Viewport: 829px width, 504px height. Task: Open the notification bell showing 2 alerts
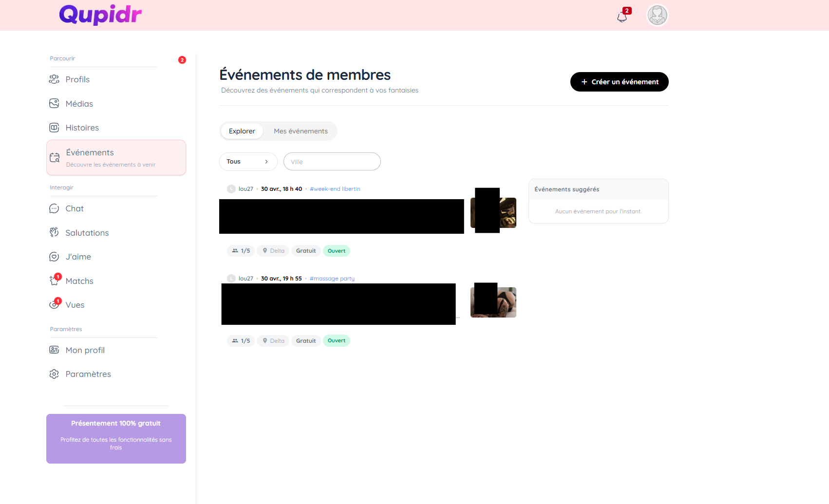622,16
